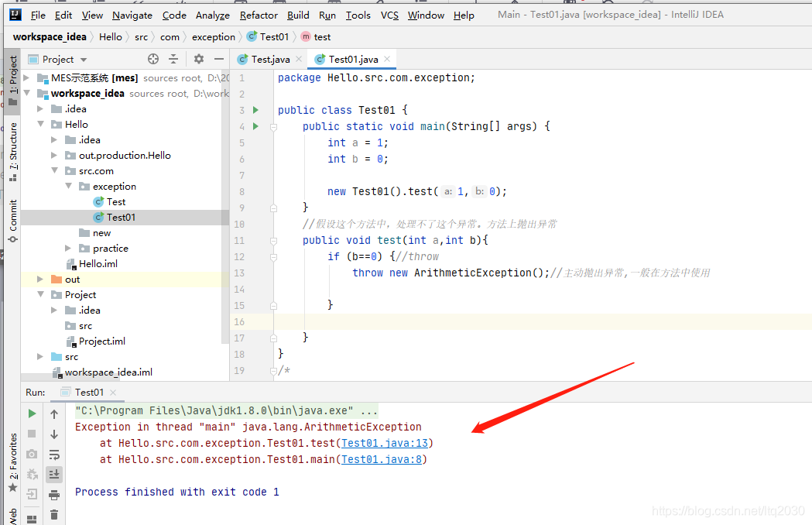Open the File menu

39,15
